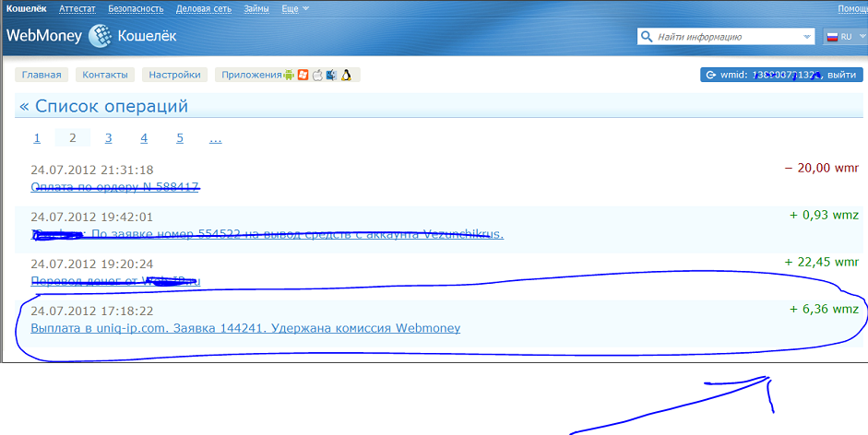Open the Перевод денег operation link
Viewport: 868px width, 435px height.
tap(115, 281)
